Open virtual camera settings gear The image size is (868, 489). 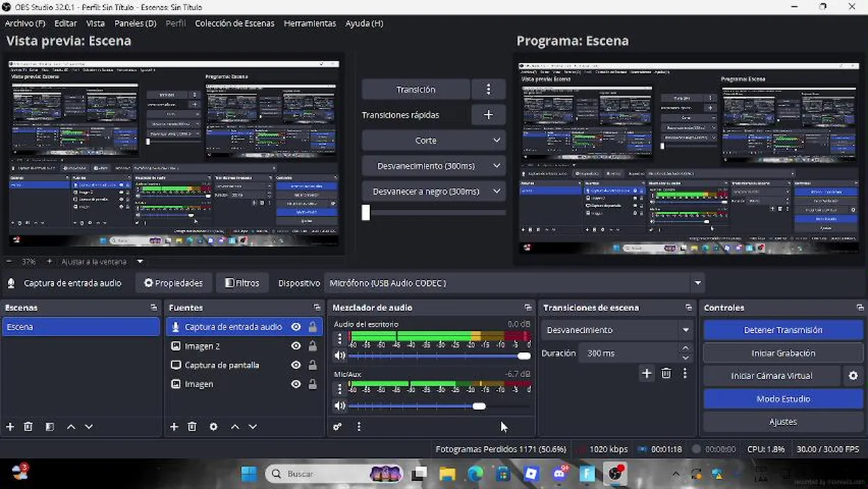(853, 376)
